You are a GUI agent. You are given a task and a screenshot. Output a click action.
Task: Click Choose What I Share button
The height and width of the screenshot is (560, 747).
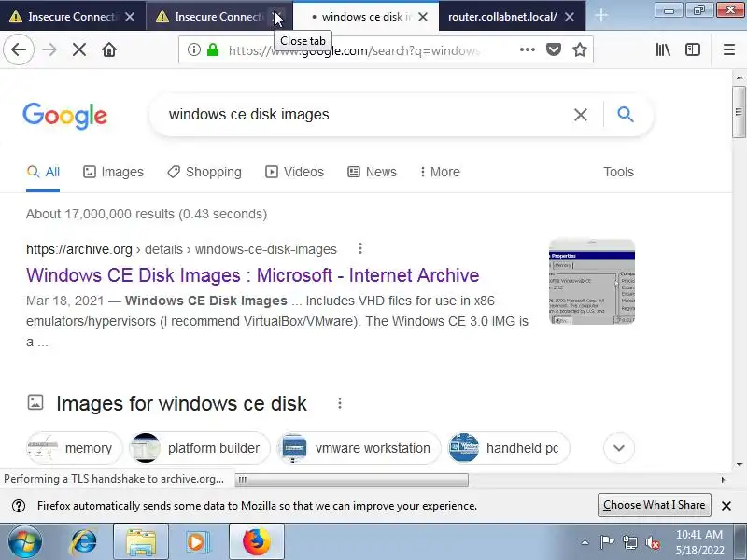tap(655, 505)
